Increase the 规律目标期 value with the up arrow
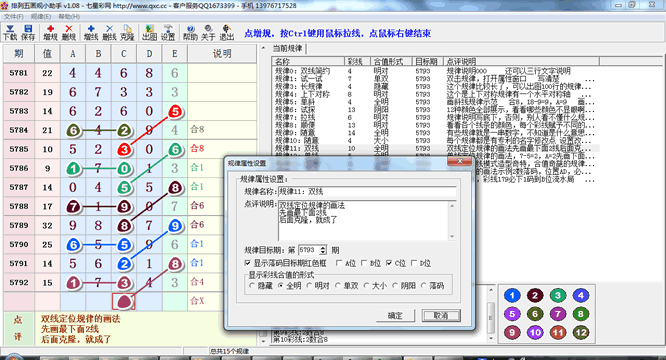The image size is (666, 360). point(323,248)
